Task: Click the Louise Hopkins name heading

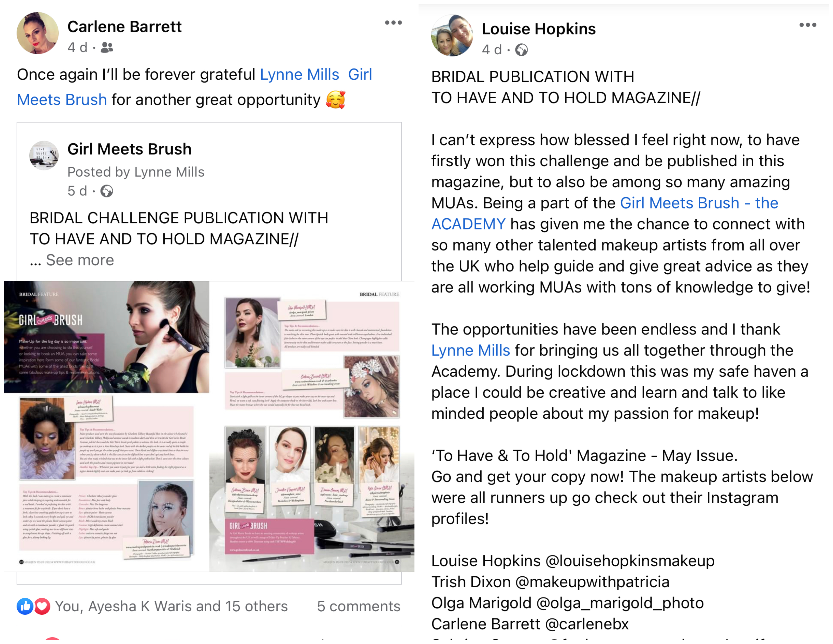Action: coord(538,29)
